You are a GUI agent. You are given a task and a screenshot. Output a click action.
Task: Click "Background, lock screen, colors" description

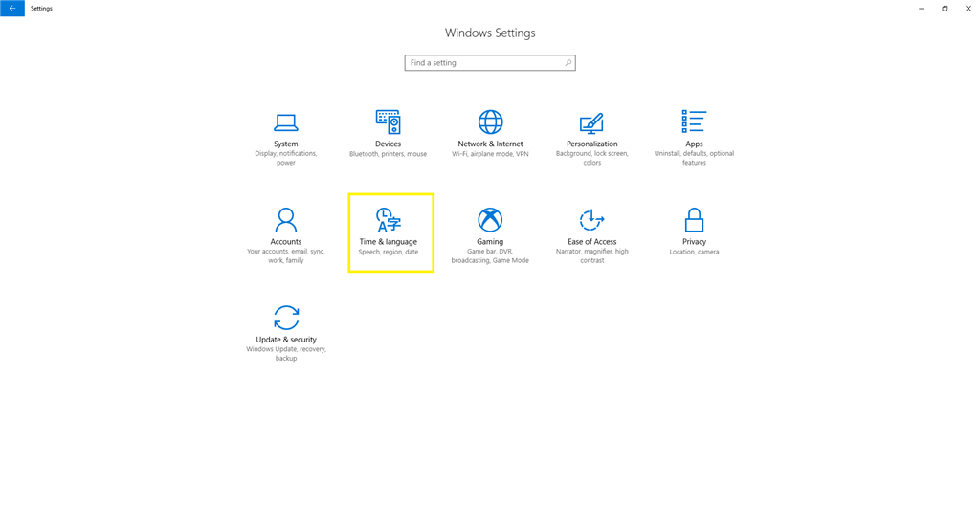point(591,158)
